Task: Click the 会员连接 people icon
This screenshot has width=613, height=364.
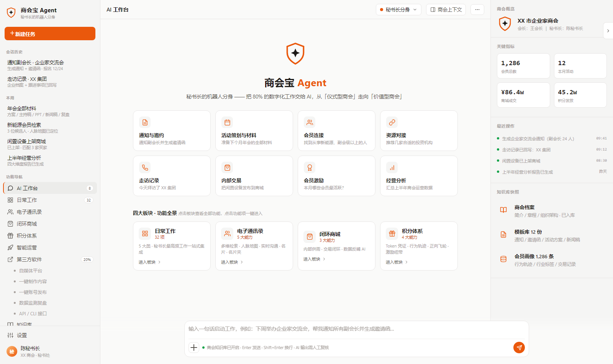Action: point(310,123)
